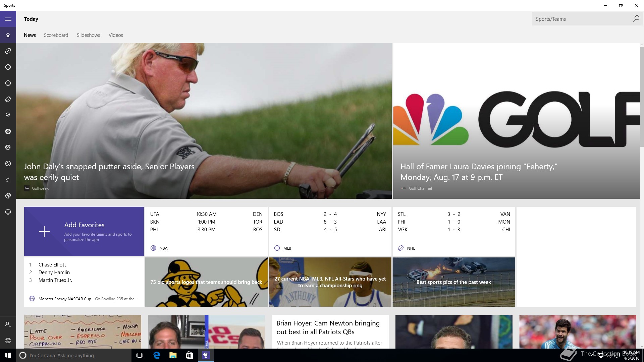Switch to the Scoreboard tab

point(56,35)
